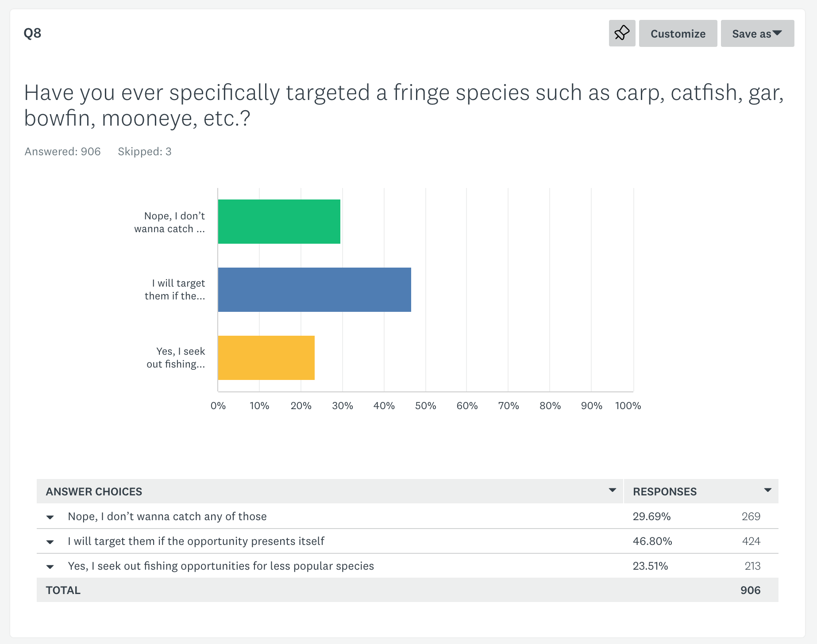Click the green 'Nope' bar in chart
Viewport: 817px width, 644px height.
click(279, 222)
